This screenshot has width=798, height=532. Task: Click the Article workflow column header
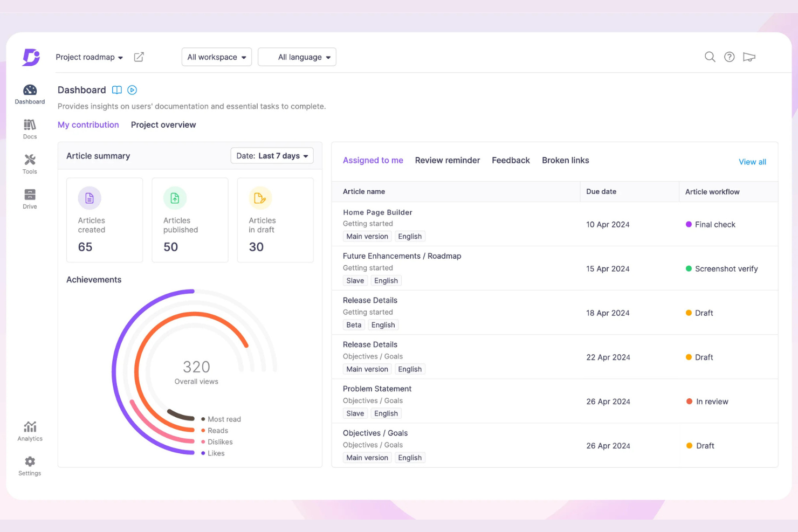click(712, 192)
